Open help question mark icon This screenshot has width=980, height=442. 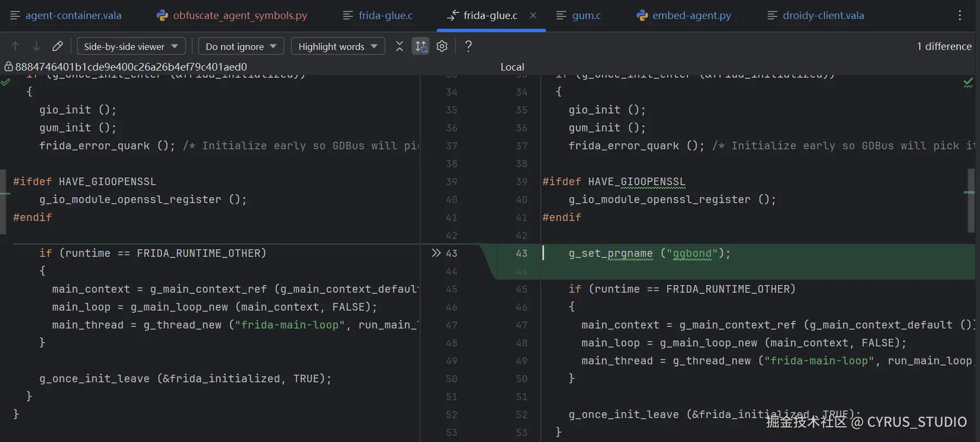[x=469, y=46]
